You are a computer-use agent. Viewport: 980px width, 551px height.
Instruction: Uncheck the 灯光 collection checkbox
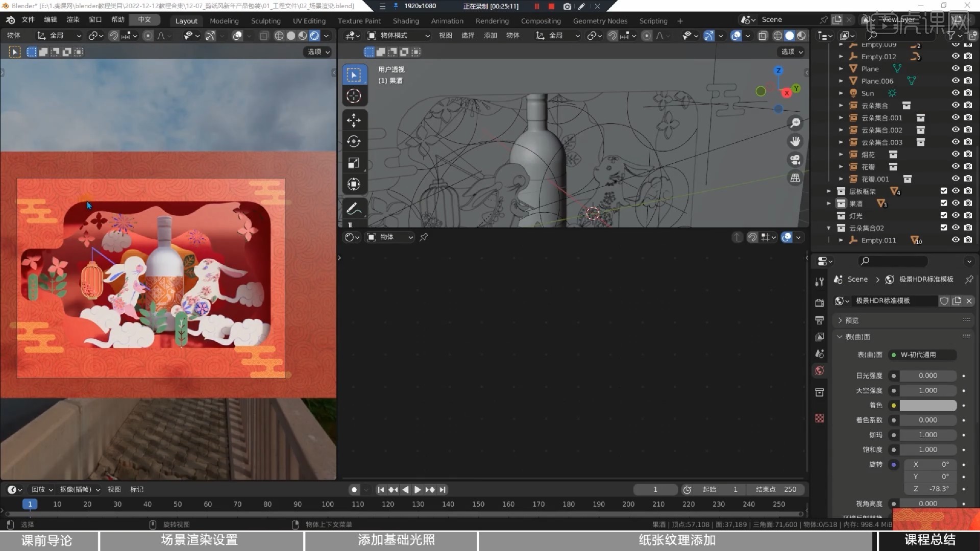[944, 215]
